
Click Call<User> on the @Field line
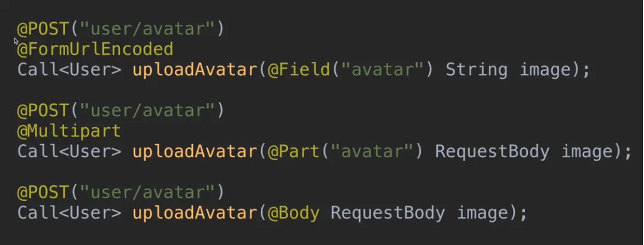(x=69, y=70)
